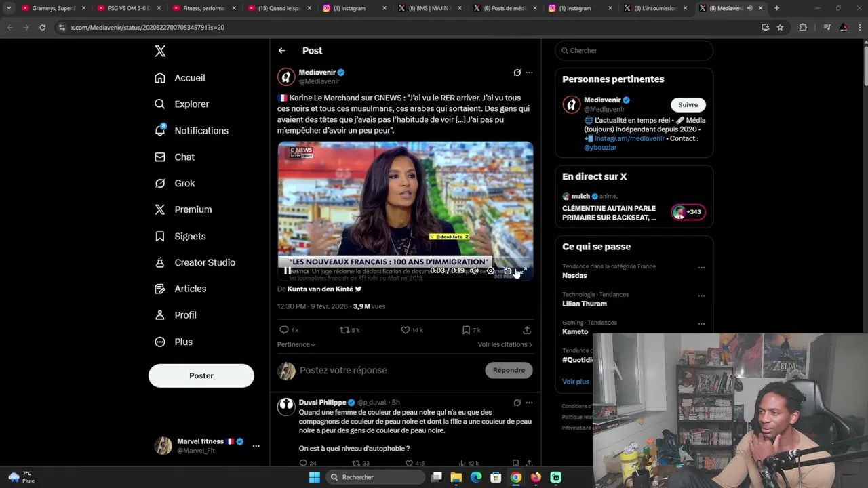This screenshot has height=488, width=868.
Task: Click the Grok icon on Mediavenir post
Action: (517, 73)
